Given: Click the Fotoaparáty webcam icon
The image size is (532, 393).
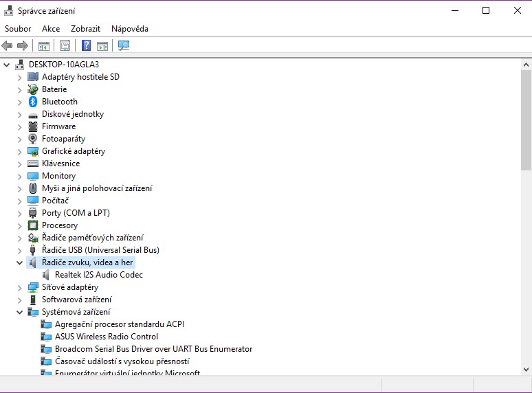Looking at the screenshot, I should [32, 139].
